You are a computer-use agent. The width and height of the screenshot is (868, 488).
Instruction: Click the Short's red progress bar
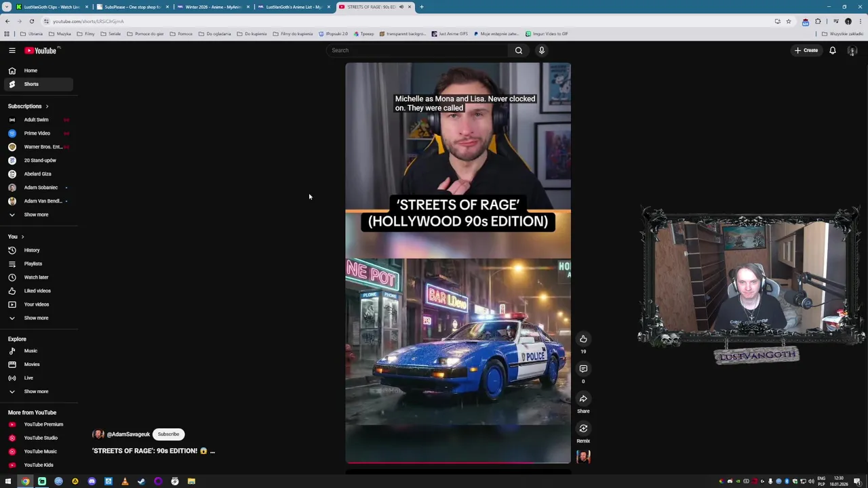458,463
